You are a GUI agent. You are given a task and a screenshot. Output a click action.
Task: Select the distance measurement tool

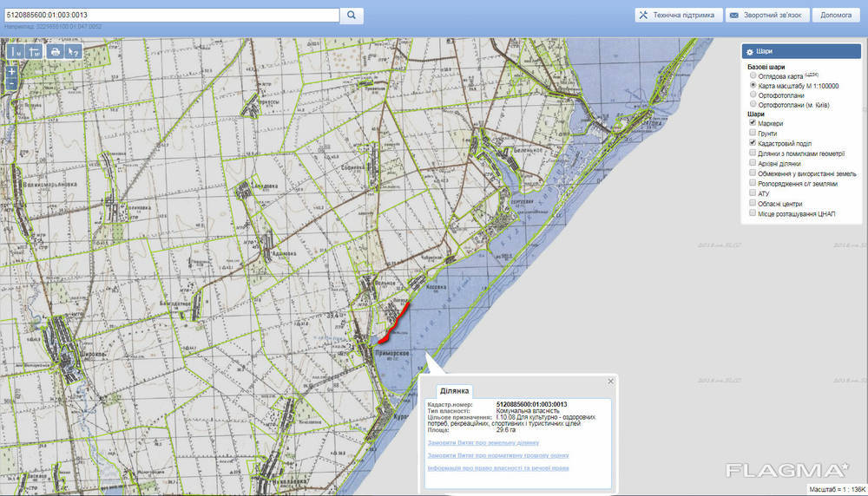16,52
